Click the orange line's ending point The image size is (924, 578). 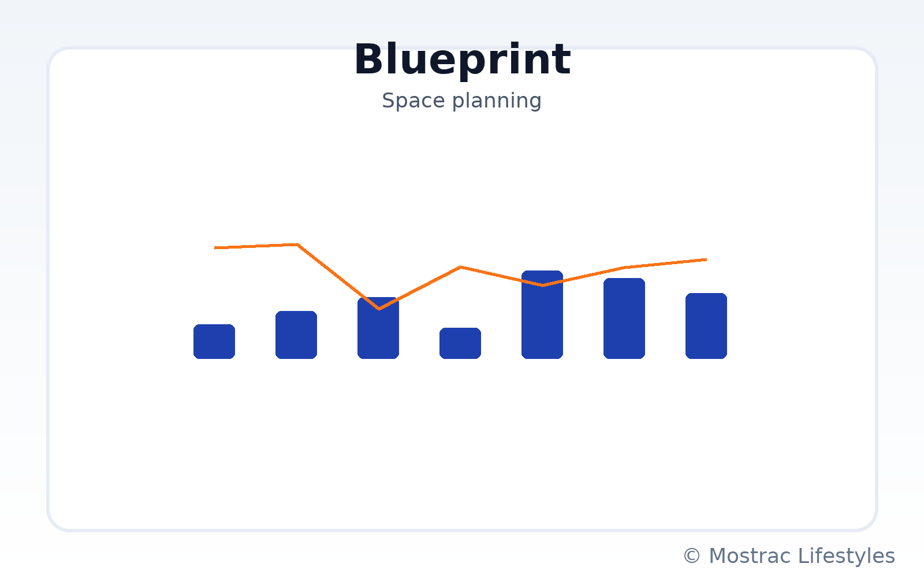point(706,260)
